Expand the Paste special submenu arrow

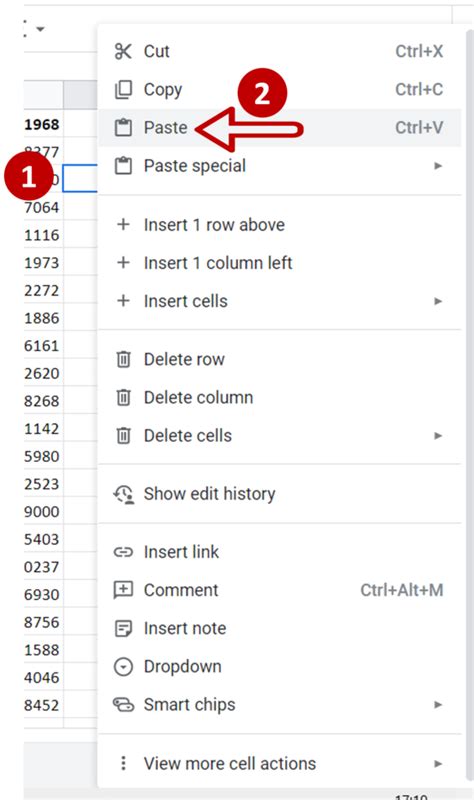438,166
